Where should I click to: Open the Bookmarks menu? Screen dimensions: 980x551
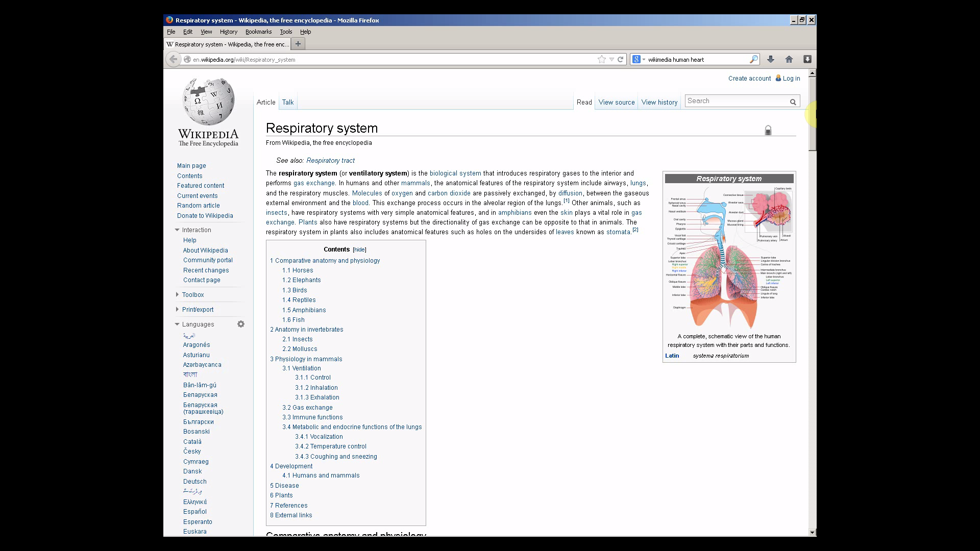258,32
